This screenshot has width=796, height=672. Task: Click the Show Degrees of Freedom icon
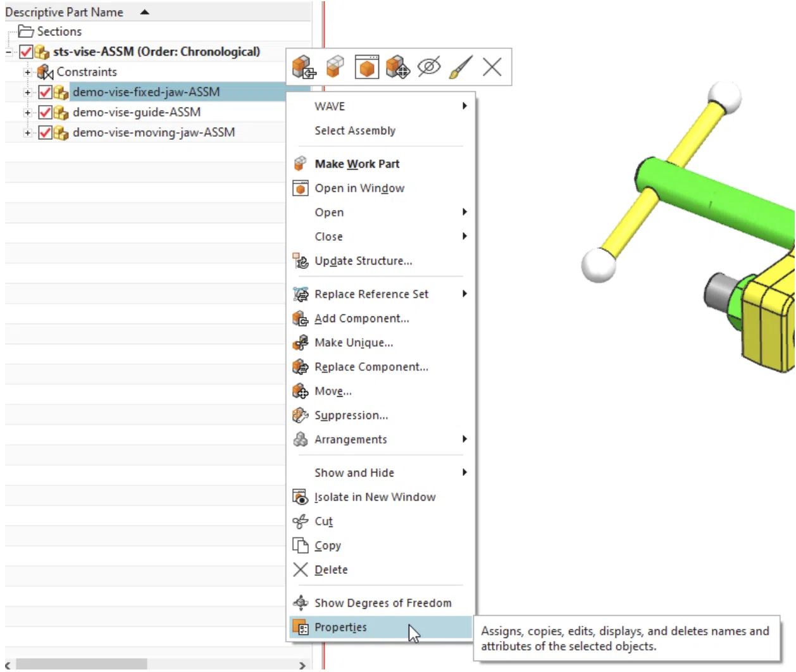pos(301,603)
